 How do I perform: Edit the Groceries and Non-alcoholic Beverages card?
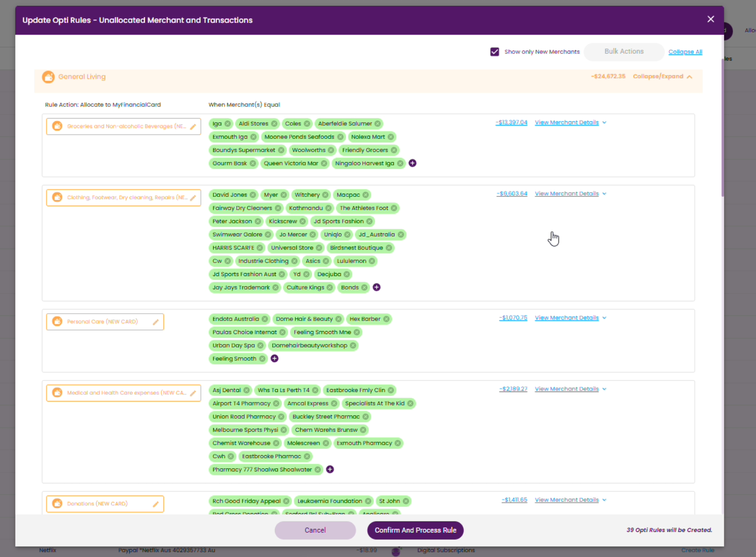193,126
